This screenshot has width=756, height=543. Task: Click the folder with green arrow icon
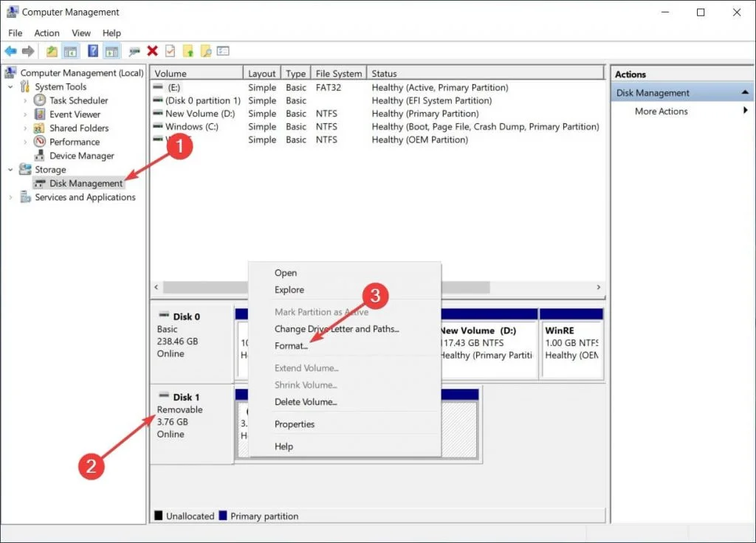pyautogui.click(x=188, y=51)
